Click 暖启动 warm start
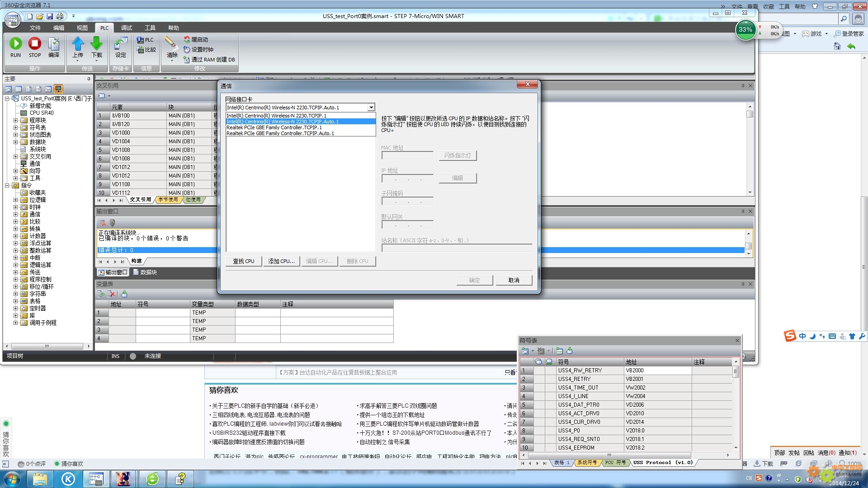 coord(196,40)
